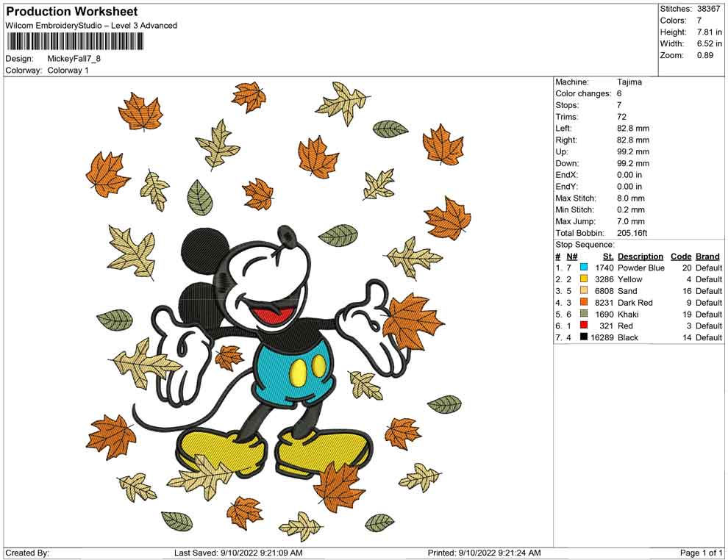Click the Red thread color swatch
The image size is (728, 560).
coord(584,326)
